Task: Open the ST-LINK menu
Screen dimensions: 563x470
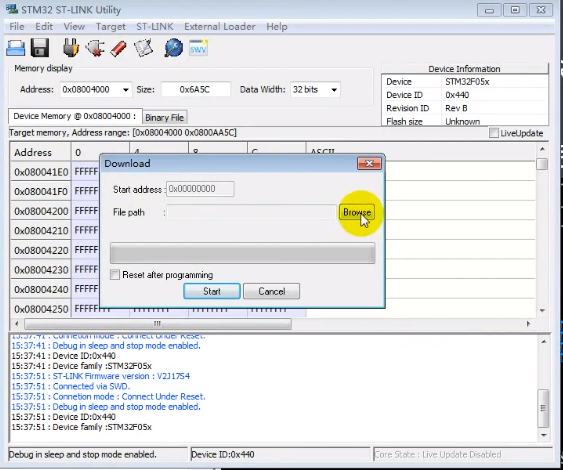Action: [155, 27]
